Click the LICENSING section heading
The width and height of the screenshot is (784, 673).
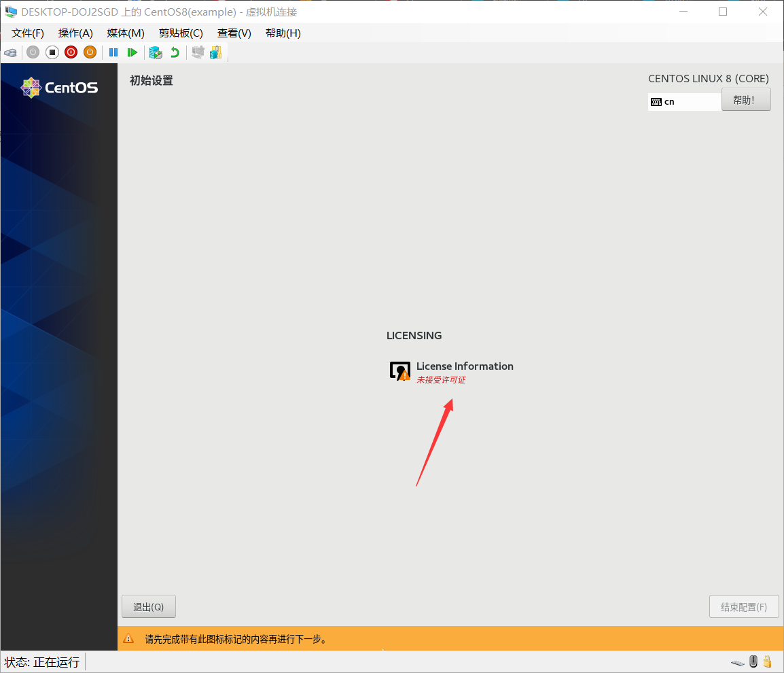pyautogui.click(x=414, y=336)
